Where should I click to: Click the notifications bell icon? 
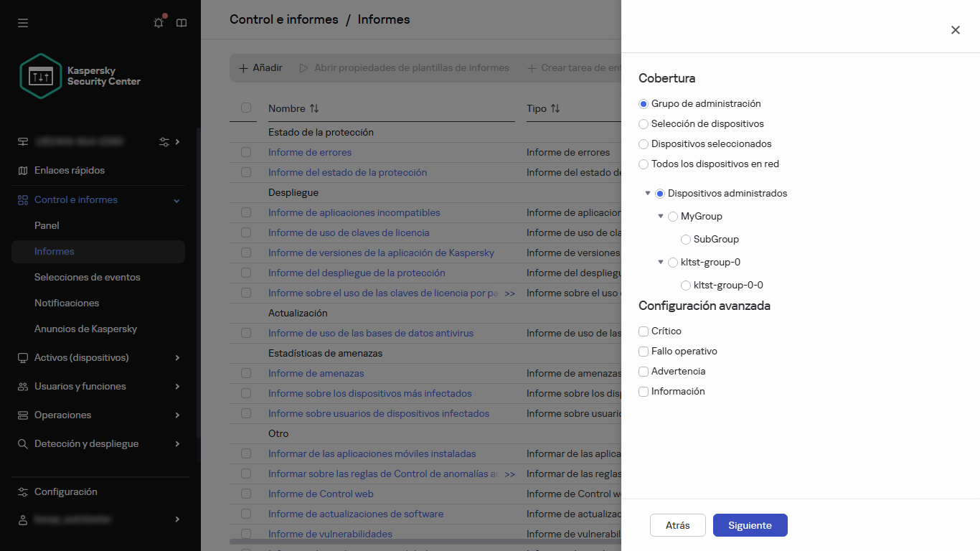158,23
